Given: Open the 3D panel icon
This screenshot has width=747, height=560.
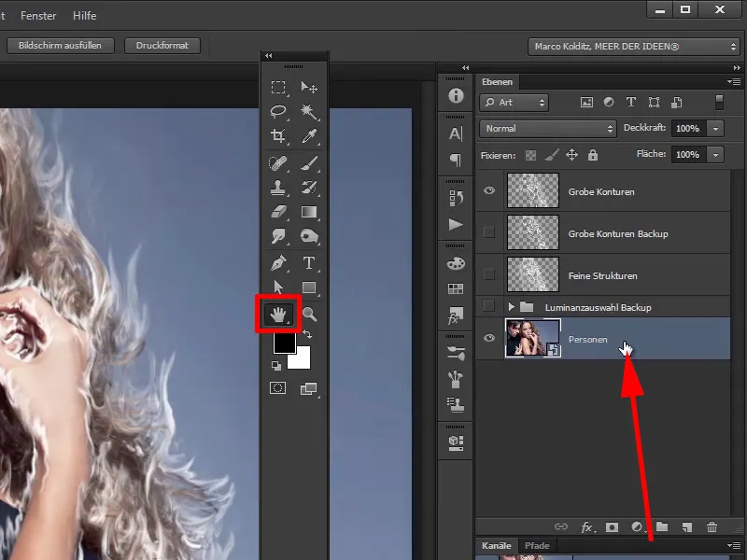Looking at the screenshot, I should click(x=456, y=442).
